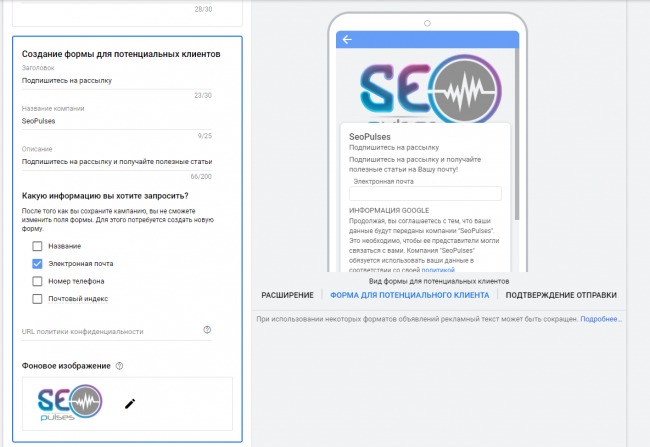This screenshot has width=650, height=447.
Task: Enable the Название checkbox
Action: [37, 246]
